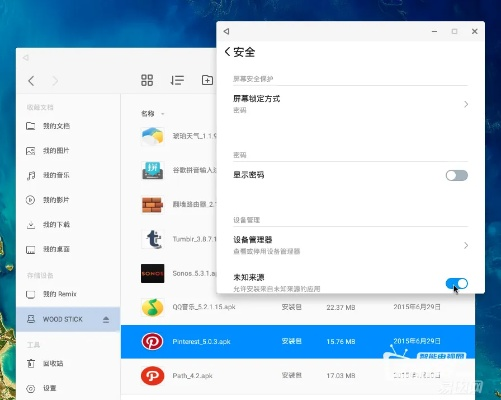Select file QQ音乐_5.2.1.15.apk
The height and width of the screenshot is (400, 501).
point(204,307)
